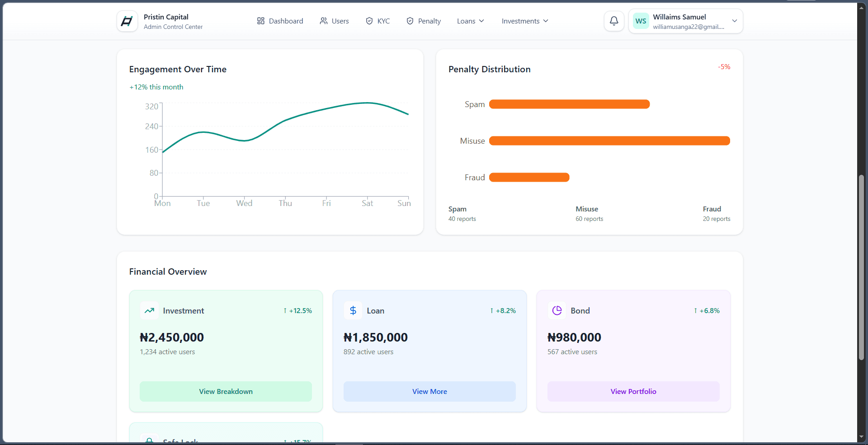Click the Spam orange penalty bar
The width and height of the screenshot is (868, 445).
pyautogui.click(x=569, y=104)
